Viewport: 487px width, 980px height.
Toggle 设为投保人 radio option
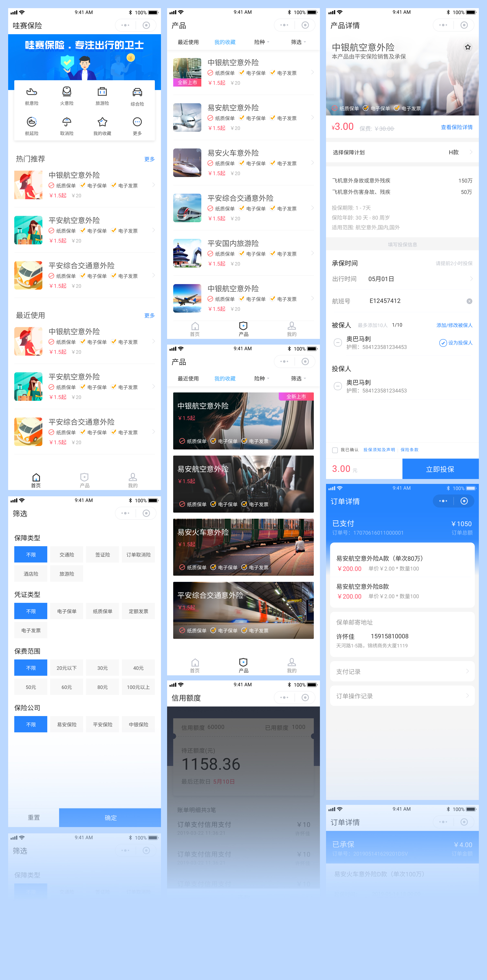[443, 343]
